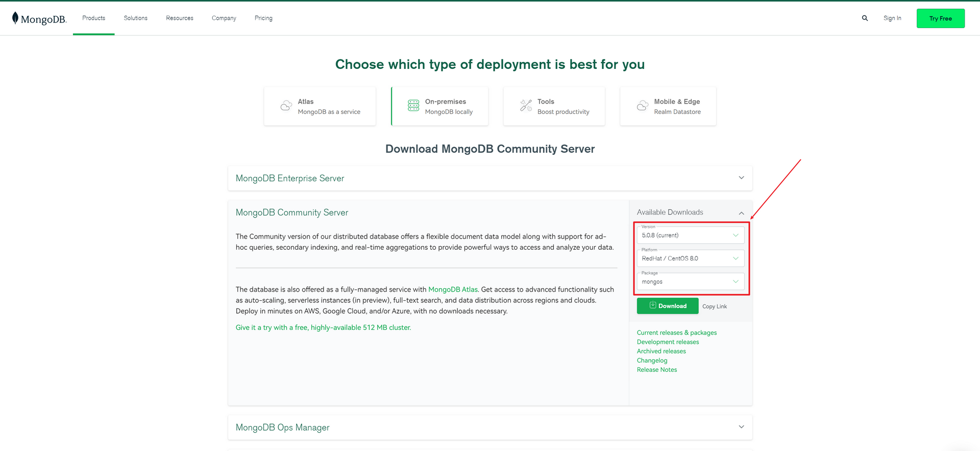Click the MongoDB Ops Manager title
Image resolution: width=980 pixels, height=451 pixels.
[283, 428]
